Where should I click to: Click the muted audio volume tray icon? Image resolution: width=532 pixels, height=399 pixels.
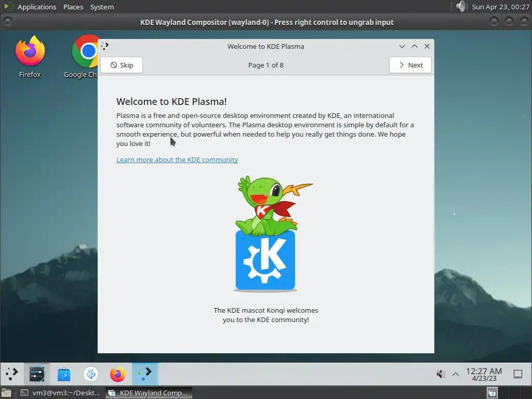point(441,374)
